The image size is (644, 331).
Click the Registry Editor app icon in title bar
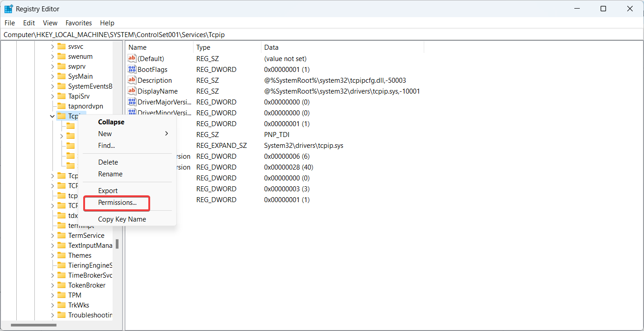9,9
